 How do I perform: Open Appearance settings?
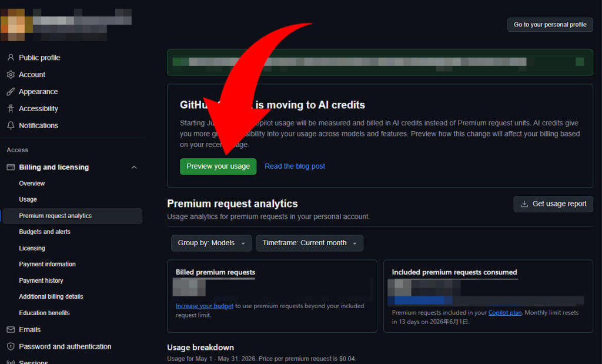point(38,91)
